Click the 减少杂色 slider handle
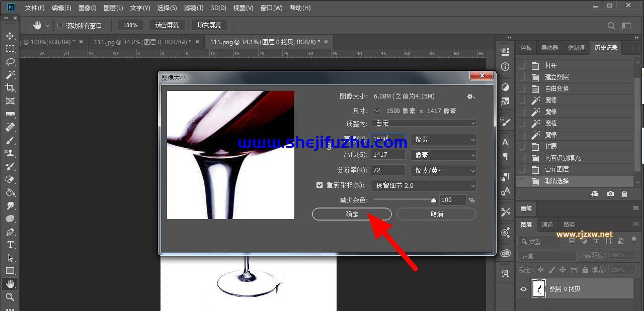The height and width of the screenshot is (311, 644). coord(434,200)
